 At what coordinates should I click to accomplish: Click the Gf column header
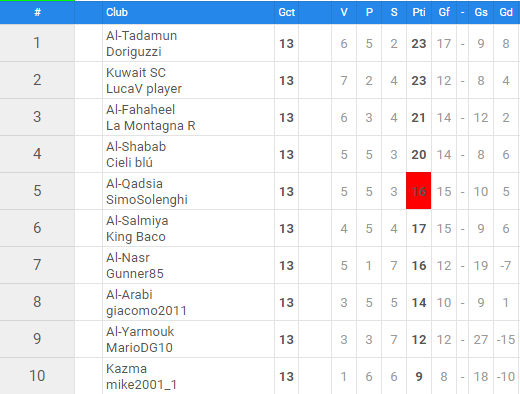(x=444, y=12)
